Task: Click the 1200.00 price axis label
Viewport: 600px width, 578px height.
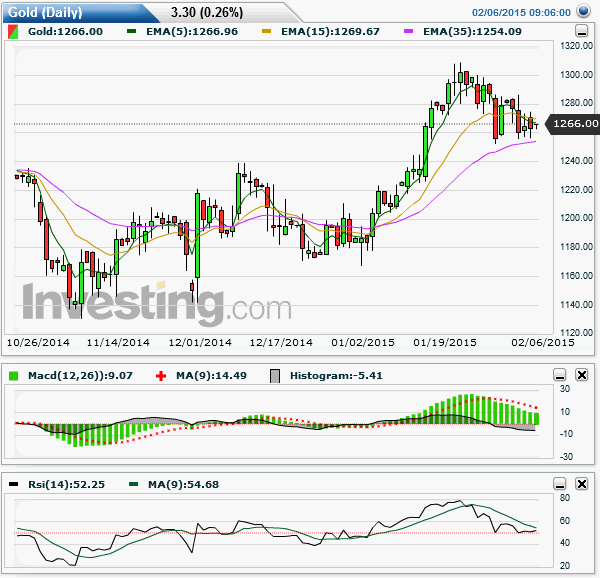Action: tap(576, 218)
